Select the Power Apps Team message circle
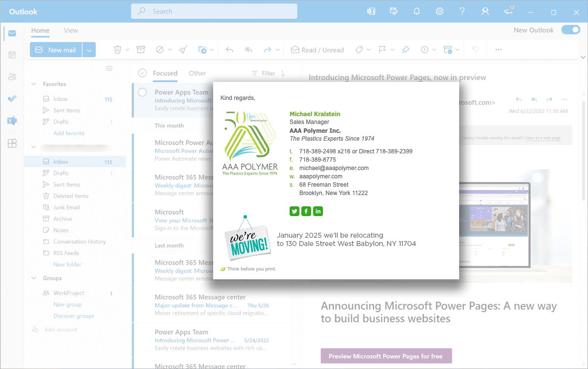Image resolution: width=588 pixels, height=369 pixels. click(143, 92)
